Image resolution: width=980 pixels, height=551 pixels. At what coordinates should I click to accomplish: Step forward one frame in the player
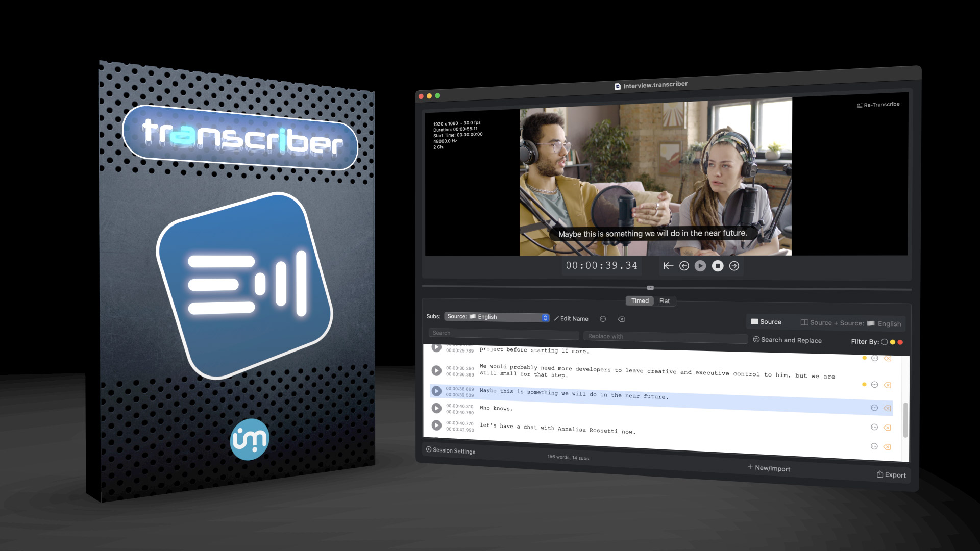(734, 266)
